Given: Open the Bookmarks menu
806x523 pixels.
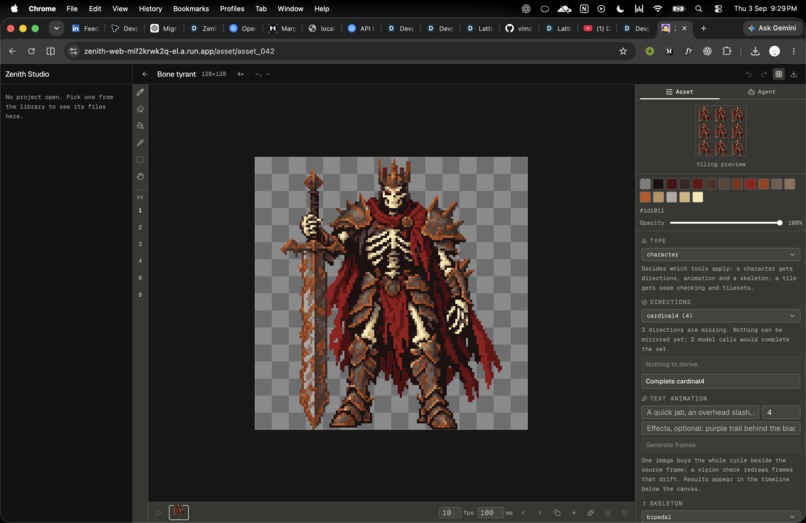Looking at the screenshot, I should point(191,9).
